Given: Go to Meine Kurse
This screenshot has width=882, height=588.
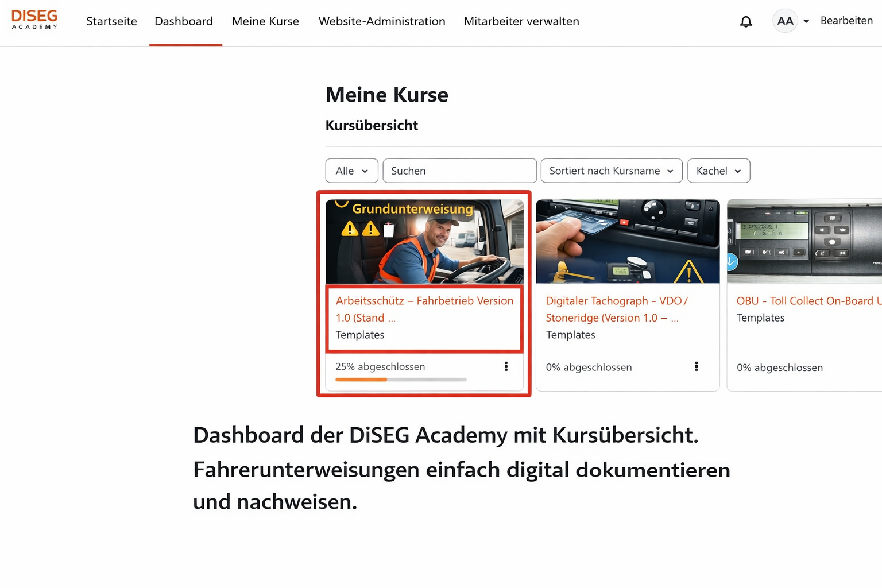Looking at the screenshot, I should [x=265, y=21].
